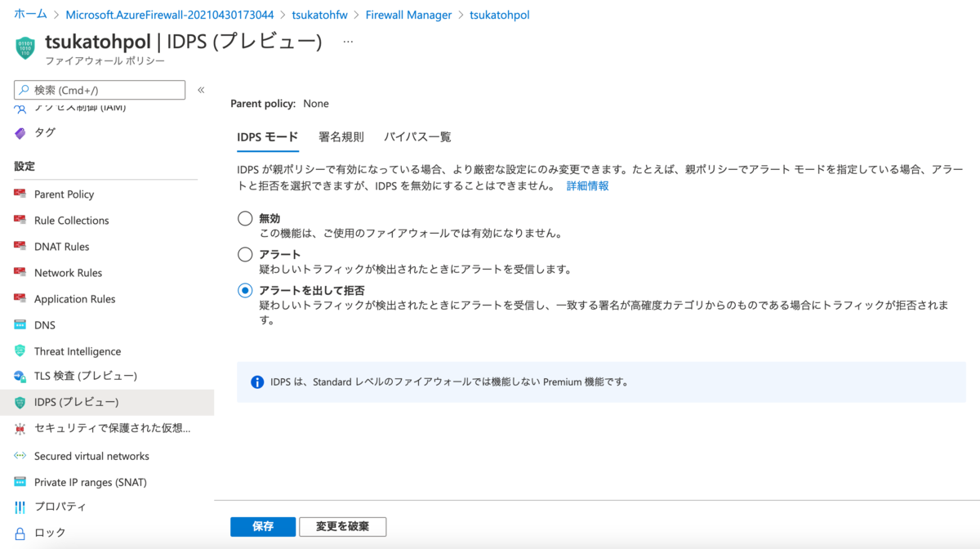
Task: Collapse the sidebar with the « chevron
Action: [201, 90]
